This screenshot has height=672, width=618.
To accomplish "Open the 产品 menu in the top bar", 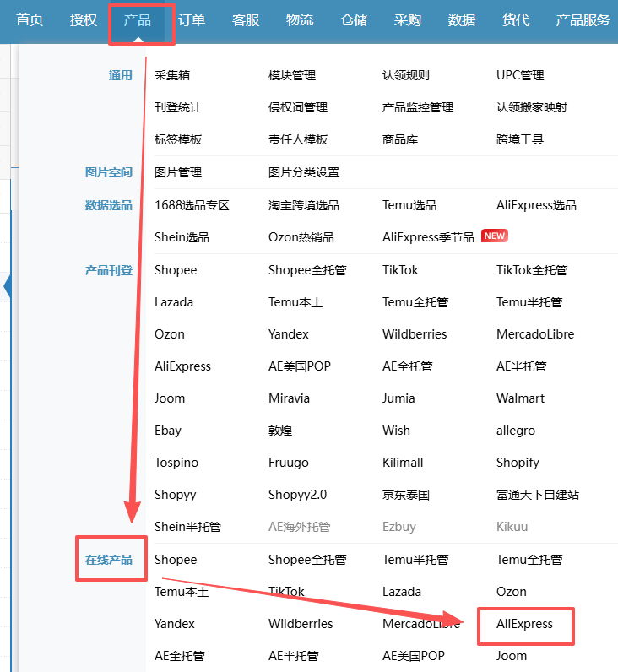I will (x=137, y=19).
